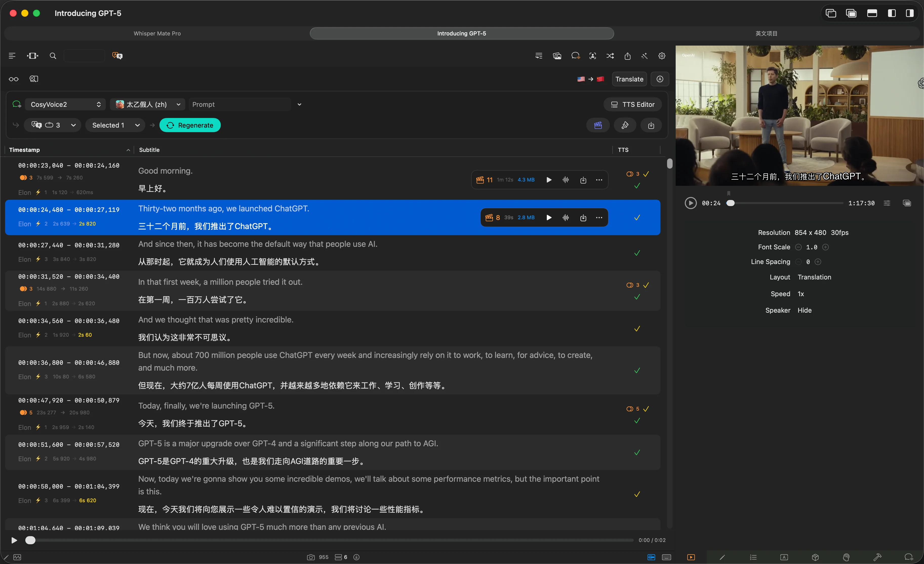Toggle the Layout Translation setting
Image resolution: width=924 pixels, height=564 pixels.
tap(814, 277)
